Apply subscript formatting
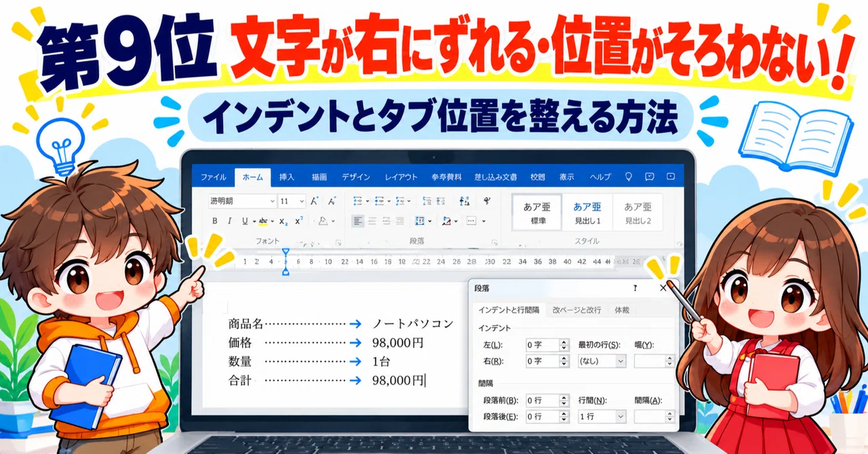The width and height of the screenshot is (868, 454). point(283,222)
